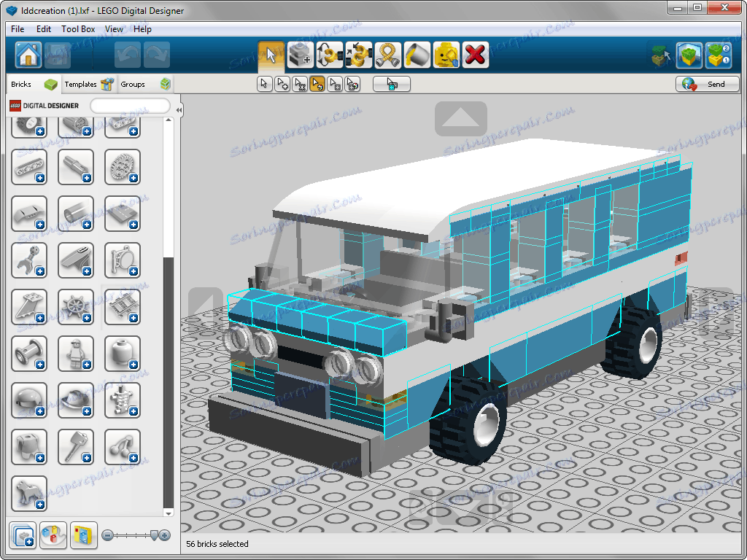The height and width of the screenshot is (560, 747).
Task: Click the filter bricks by color palette icon
Action: tap(53, 535)
